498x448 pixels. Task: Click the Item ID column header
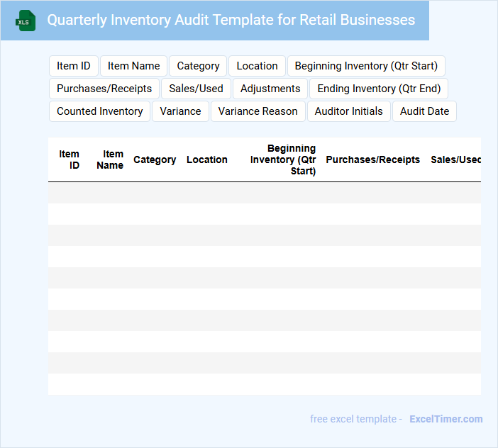point(70,159)
